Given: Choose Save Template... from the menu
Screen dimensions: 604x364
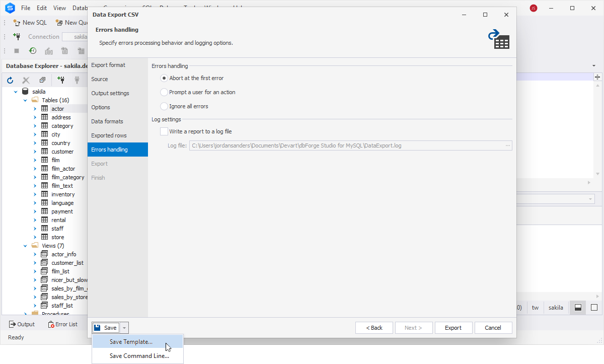Looking at the screenshot, I should point(131,342).
